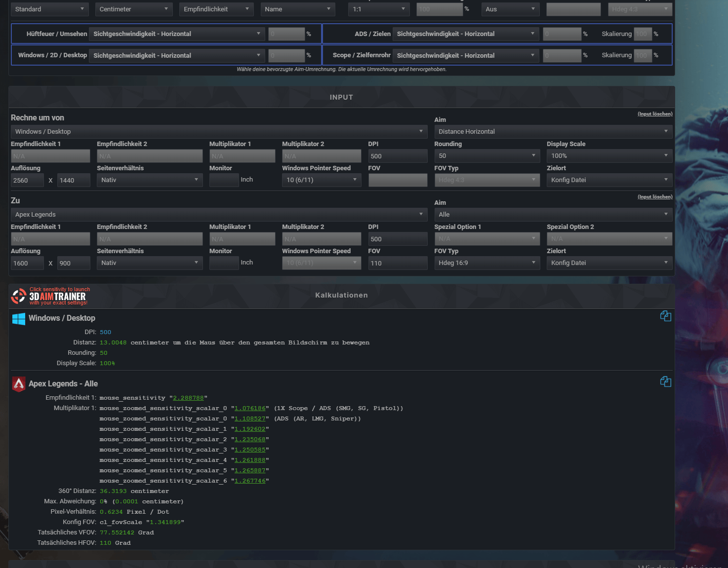Open the Hüftfeuer / Umsehen conversion dropdown
The image size is (728, 568).
click(x=177, y=34)
